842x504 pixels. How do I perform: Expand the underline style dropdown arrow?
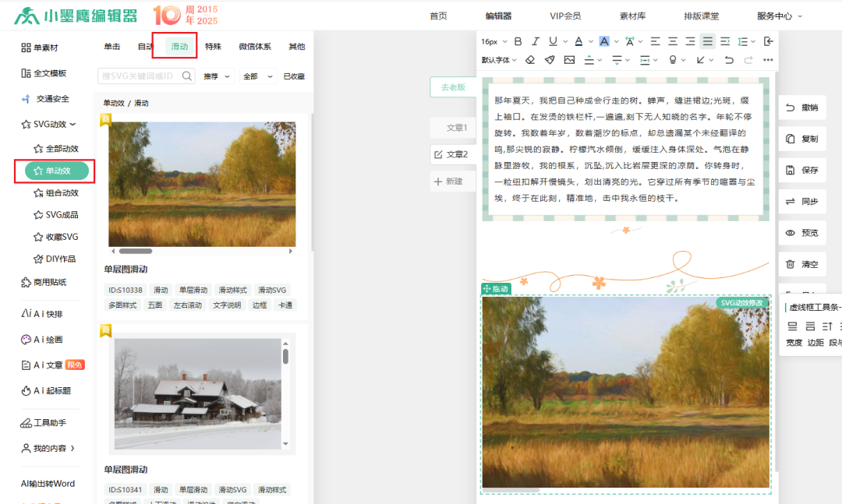click(565, 41)
